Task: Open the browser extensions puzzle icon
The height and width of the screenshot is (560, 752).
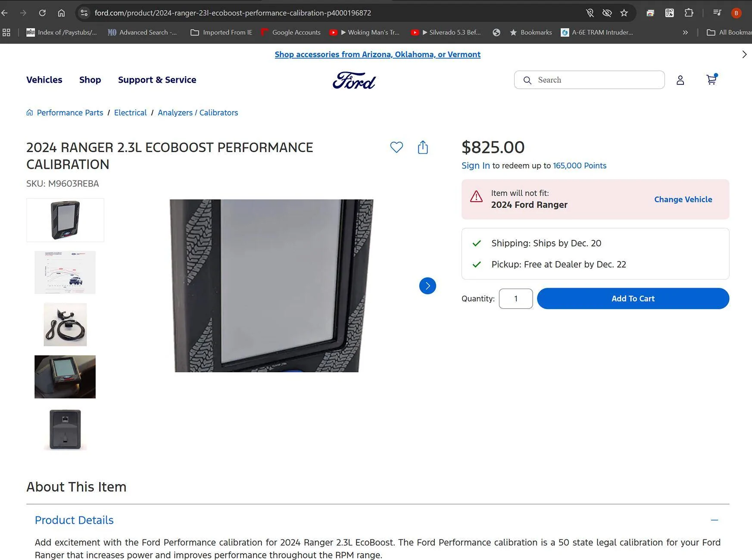Action: pyautogui.click(x=689, y=13)
